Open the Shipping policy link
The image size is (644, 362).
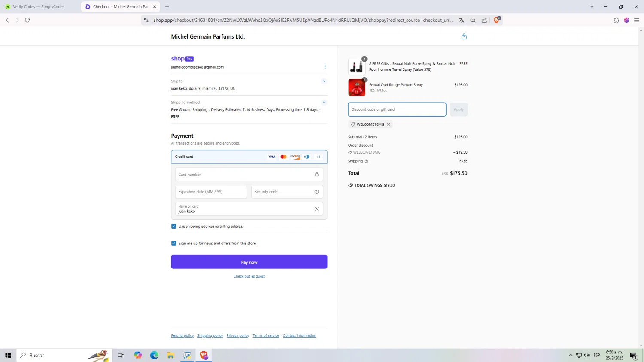210,336
